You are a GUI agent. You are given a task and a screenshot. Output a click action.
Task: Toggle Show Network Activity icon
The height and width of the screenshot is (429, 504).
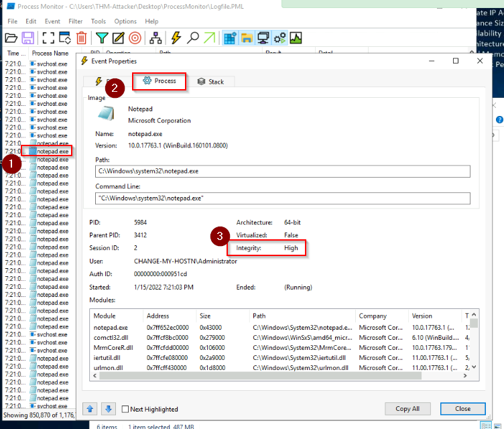[263, 38]
